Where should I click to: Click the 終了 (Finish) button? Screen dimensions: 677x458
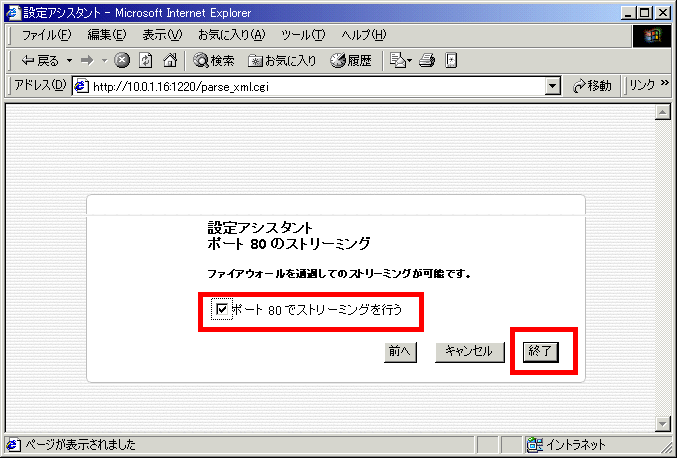click(x=541, y=352)
